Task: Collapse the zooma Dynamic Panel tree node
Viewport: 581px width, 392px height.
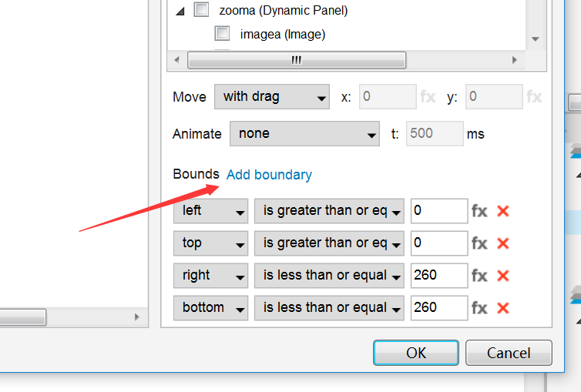Action: click(180, 11)
